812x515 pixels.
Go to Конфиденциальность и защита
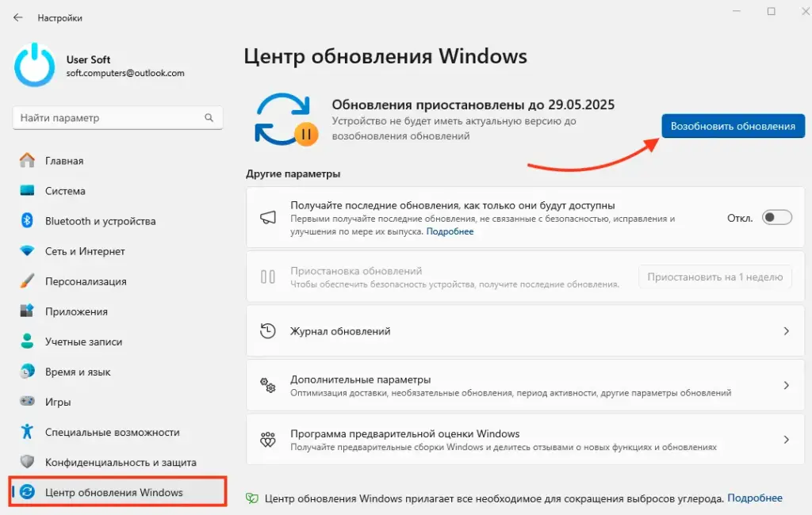tap(117, 461)
